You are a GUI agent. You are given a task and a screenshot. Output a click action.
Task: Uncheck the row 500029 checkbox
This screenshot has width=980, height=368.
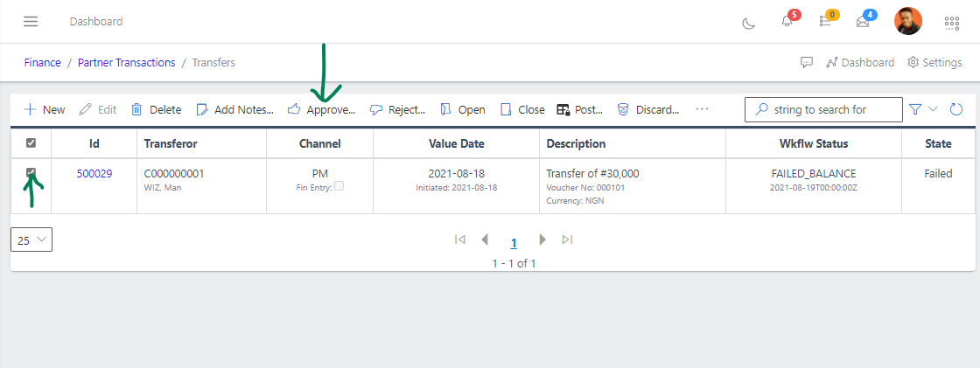click(x=31, y=172)
